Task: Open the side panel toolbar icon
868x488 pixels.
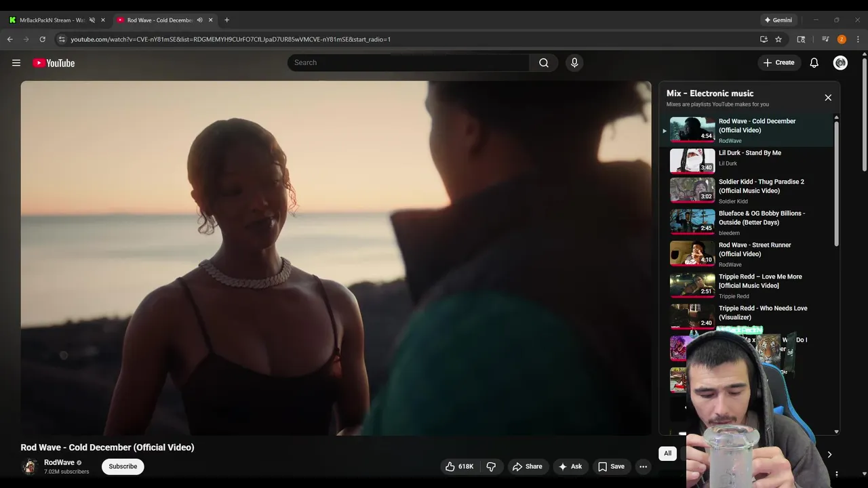Action: pyautogui.click(x=801, y=39)
